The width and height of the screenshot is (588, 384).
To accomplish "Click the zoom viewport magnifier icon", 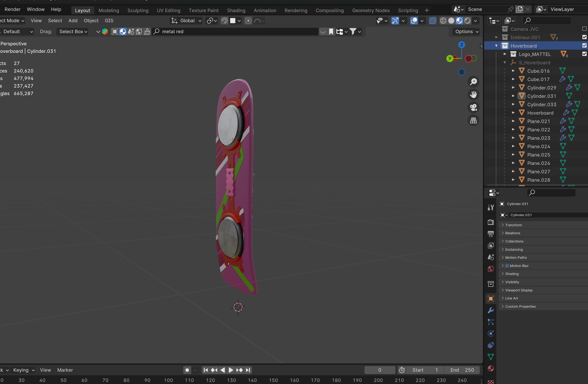I will 473,82.
